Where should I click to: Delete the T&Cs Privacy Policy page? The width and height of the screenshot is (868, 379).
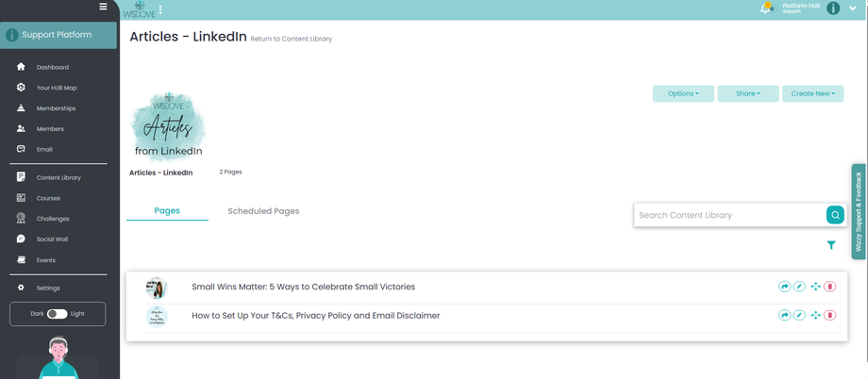point(829,315)
